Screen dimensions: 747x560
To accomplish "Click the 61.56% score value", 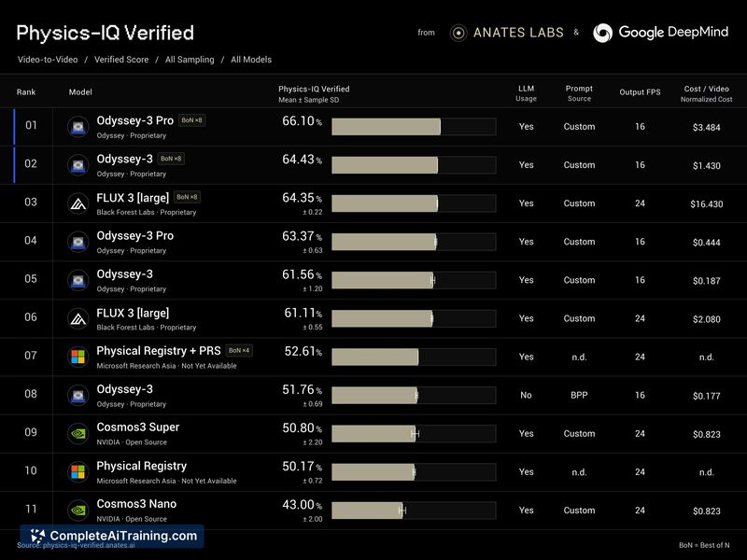I will (302, 274).
